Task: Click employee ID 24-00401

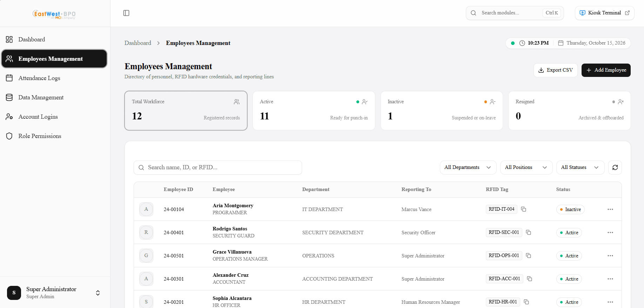Action: pyautogui.click(x=174, y=232)
